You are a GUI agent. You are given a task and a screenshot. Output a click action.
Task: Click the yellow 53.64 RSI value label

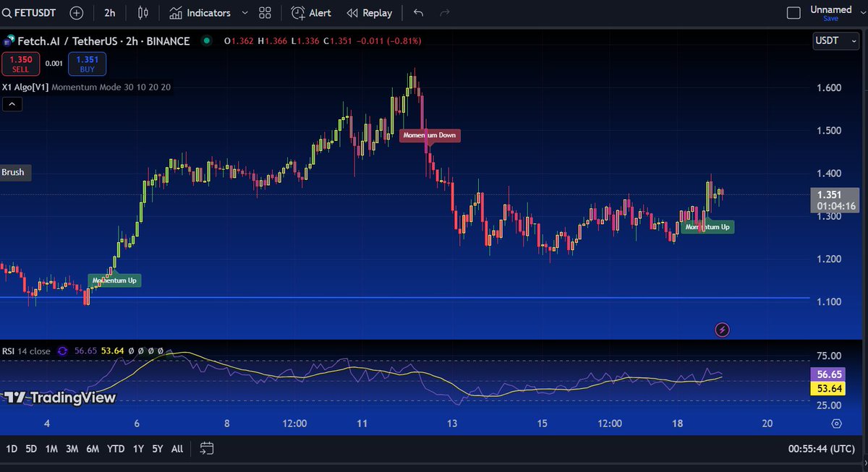(829, 388)
